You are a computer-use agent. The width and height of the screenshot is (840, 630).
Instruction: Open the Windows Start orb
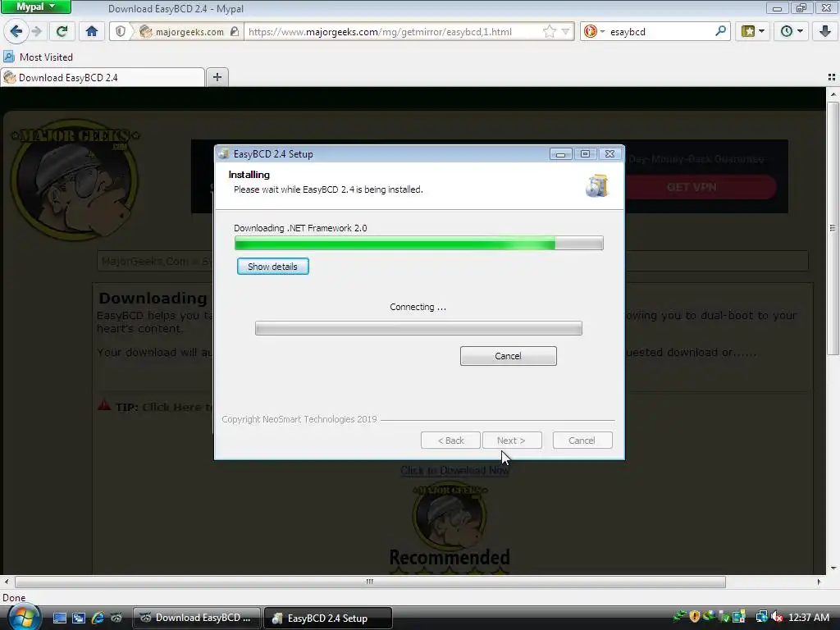click(x=24, y=617)
